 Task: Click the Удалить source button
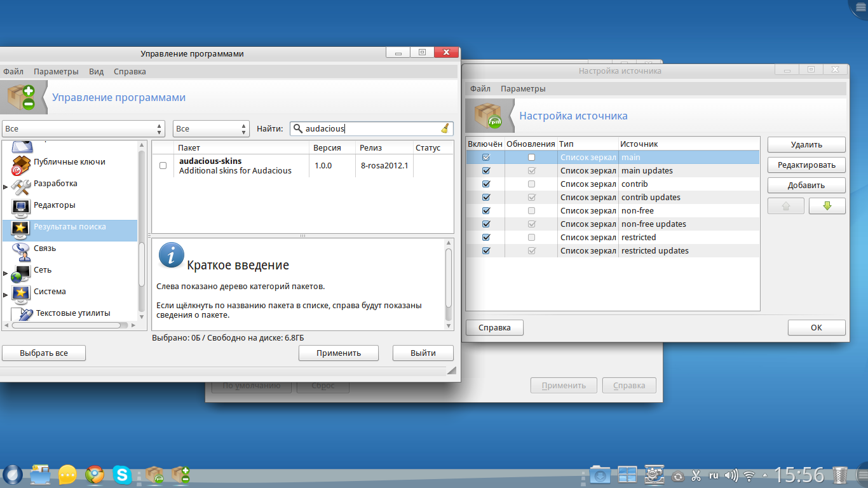click(806, 145)
